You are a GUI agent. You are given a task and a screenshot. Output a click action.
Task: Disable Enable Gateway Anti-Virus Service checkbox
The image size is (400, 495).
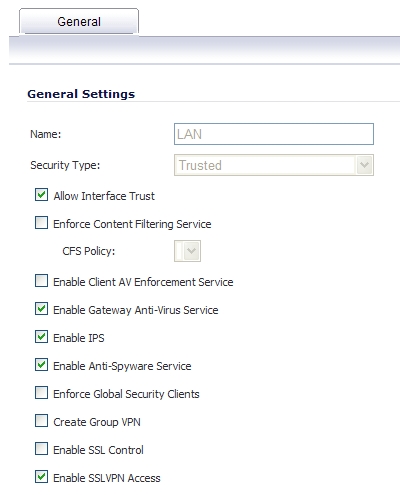(41, 309)
